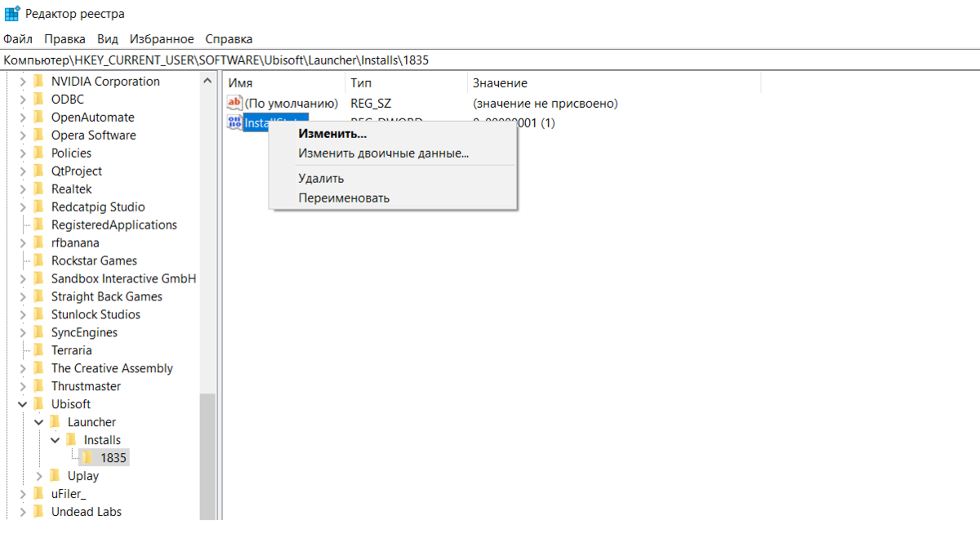Image resolution: width=980 pixels, height=538 pixels.
Task: Expand the ODBC key
Action: (x=22, y=99)
